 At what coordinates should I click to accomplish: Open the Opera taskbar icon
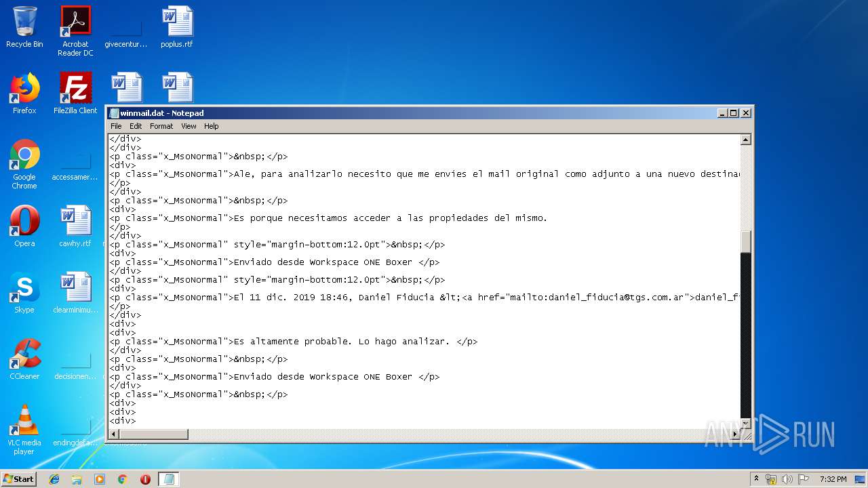click(145, 479)
